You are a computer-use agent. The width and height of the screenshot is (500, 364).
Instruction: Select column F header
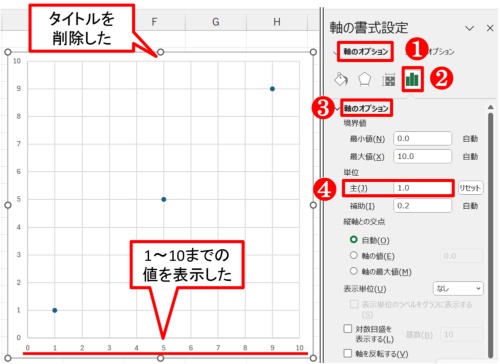(154, 22)
